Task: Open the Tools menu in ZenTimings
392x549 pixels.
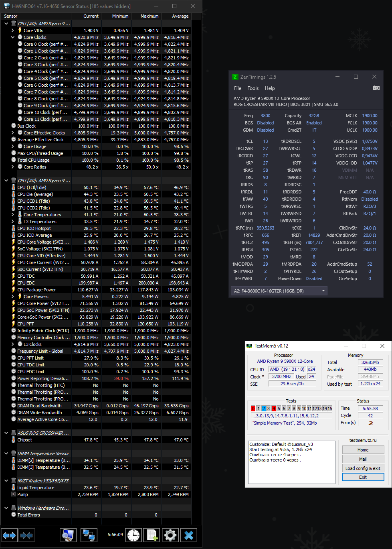Action: pyautogui.click(x=253, y=88)
